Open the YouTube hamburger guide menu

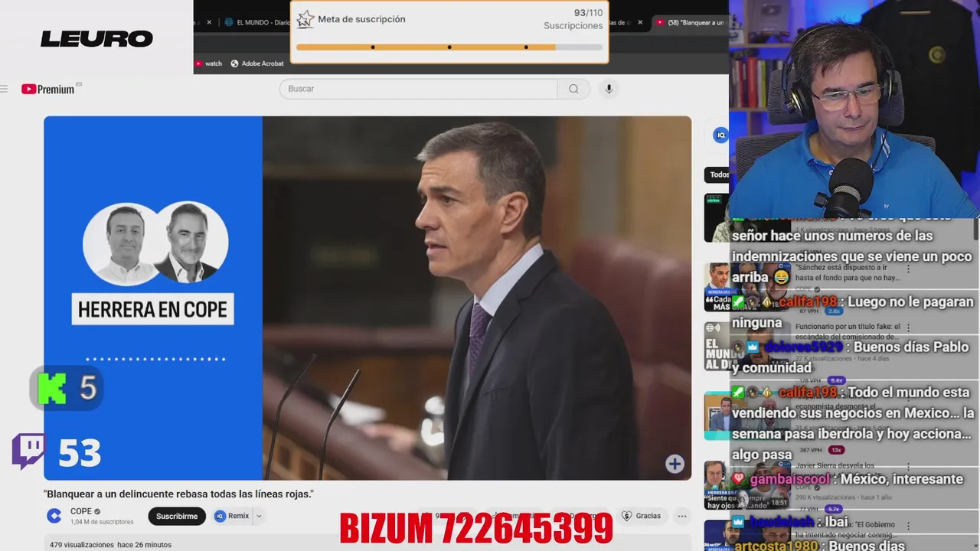point(4,90)
